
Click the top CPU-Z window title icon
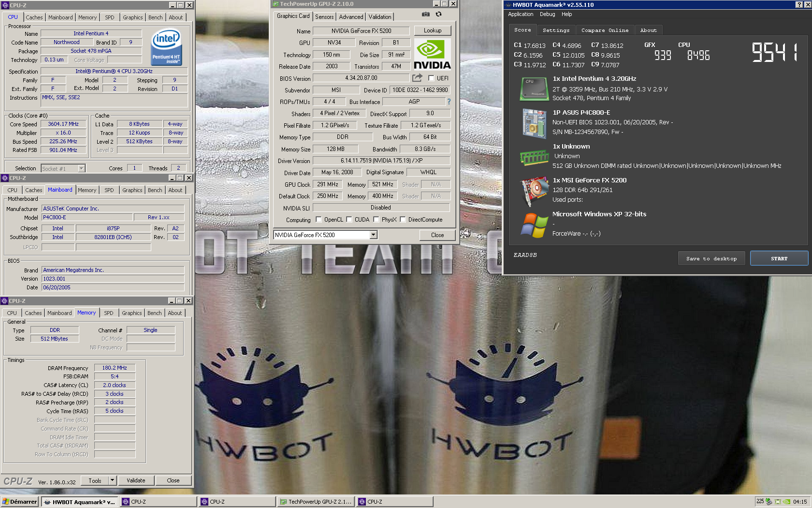(x=5, y=5)
